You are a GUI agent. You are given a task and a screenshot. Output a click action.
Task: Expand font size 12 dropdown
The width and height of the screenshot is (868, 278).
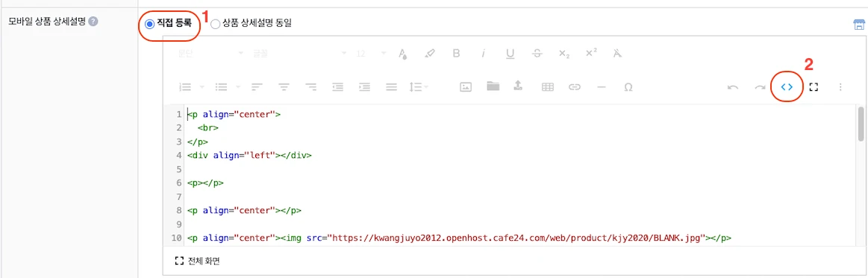(370, 54)
